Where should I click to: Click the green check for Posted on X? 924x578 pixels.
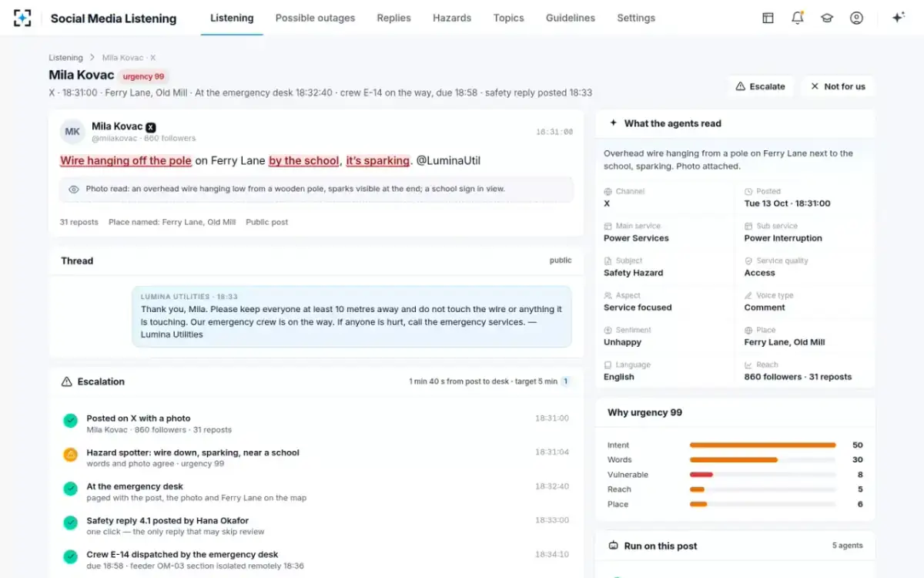pyautogui.click(x=70, y=421)
